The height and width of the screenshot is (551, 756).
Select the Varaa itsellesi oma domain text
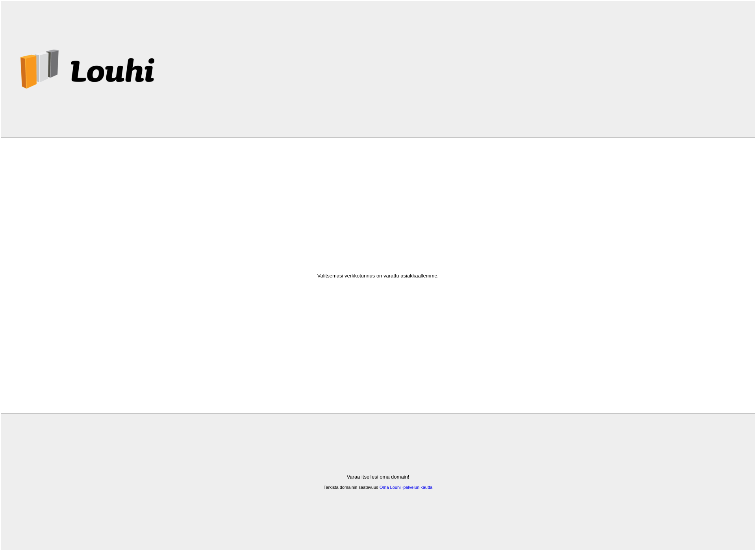(x=378, y=477)
